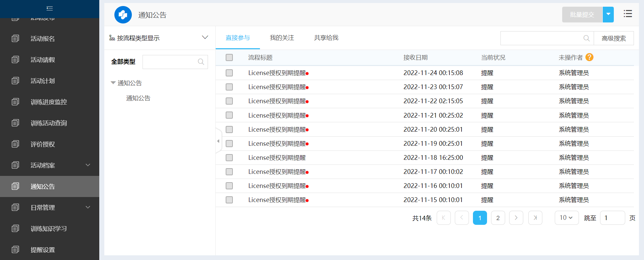Click the blue notification logo icon
Image resolution: width=644 pixels, height=260 pixels.
[x=123, y=15]
